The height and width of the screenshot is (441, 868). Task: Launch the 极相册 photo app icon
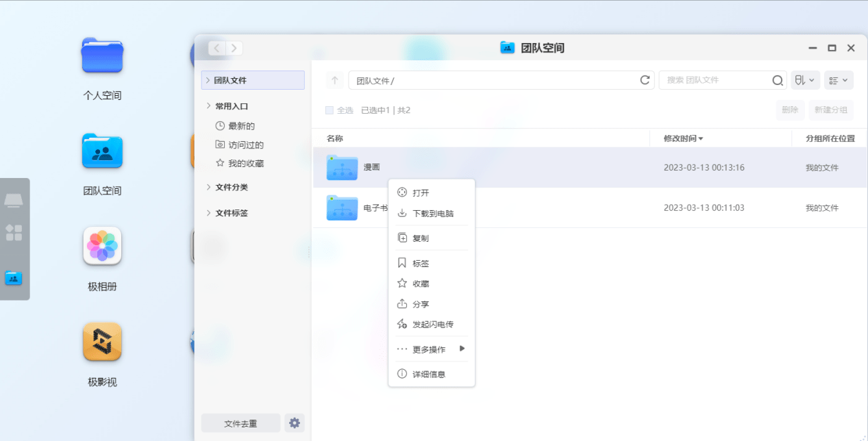point(102,246)
